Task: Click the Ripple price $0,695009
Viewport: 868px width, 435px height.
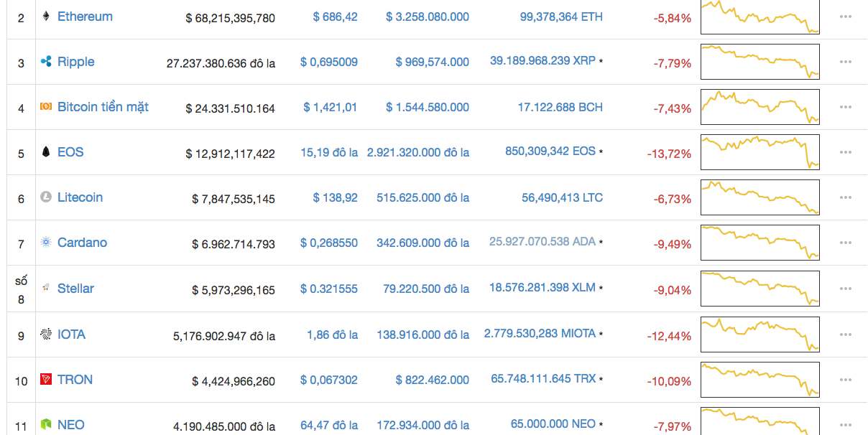Action: (x=328, y=62)
